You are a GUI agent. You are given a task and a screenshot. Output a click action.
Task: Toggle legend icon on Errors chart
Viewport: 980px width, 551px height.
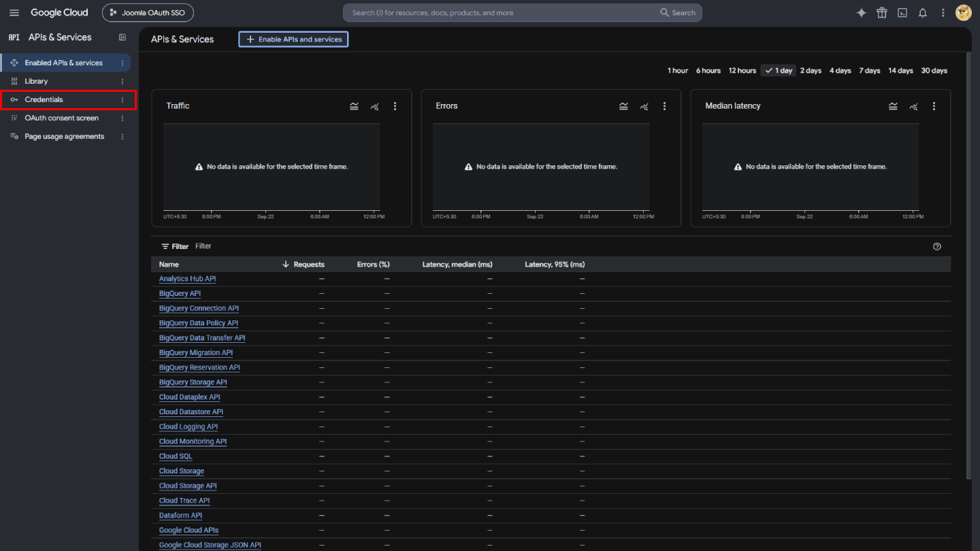point(623,106)
